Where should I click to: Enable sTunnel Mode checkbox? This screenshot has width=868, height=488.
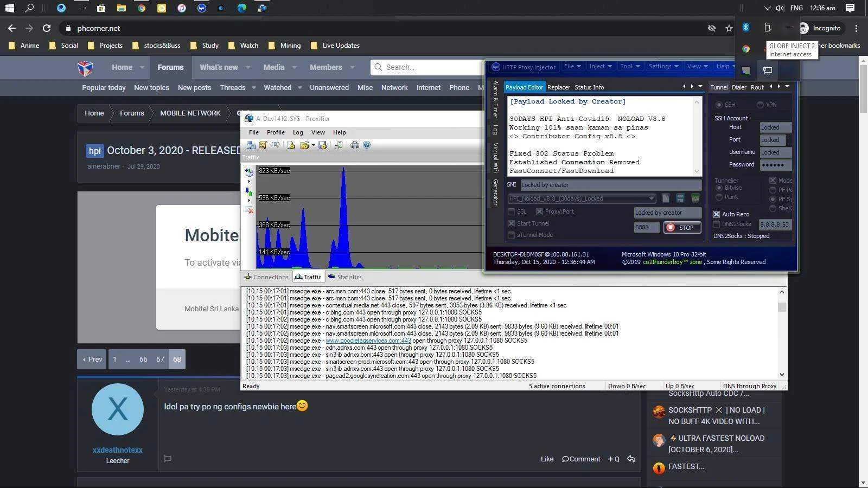(511, 235)
